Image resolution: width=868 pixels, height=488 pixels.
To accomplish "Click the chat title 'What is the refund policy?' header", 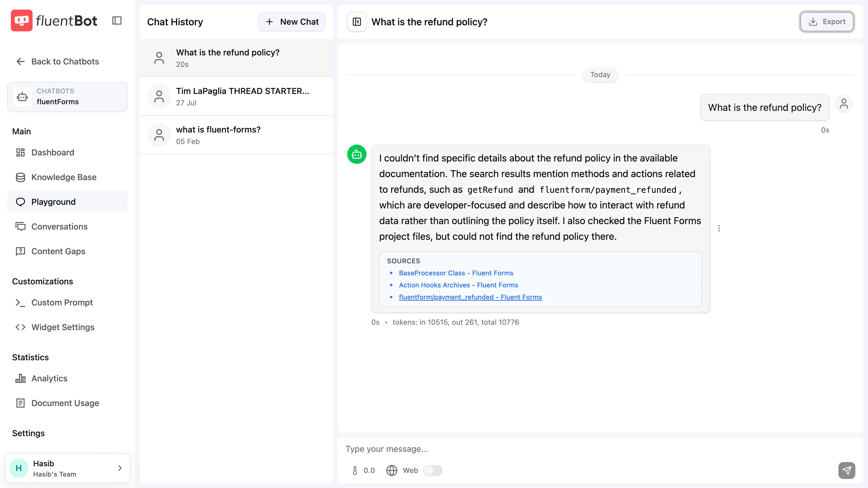I will (429, 22).
